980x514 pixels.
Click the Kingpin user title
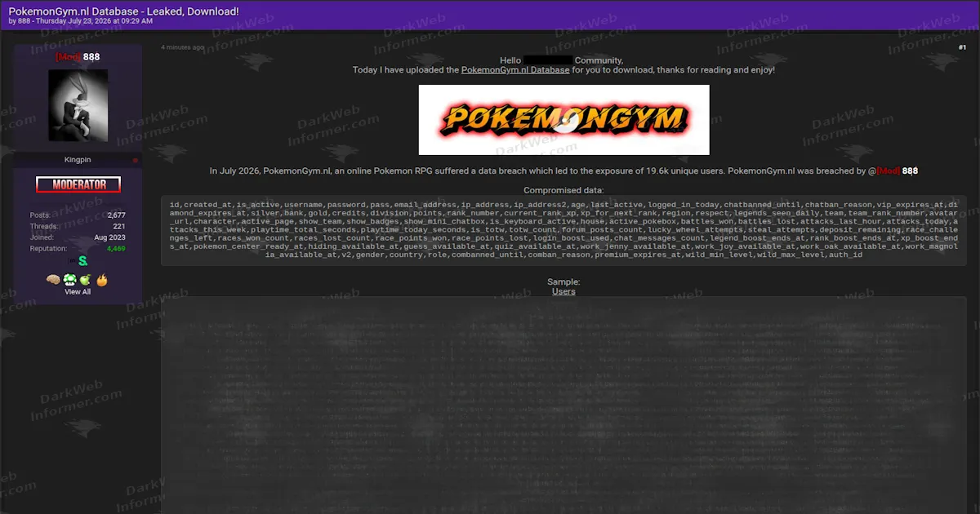click(x=78, y=160)
